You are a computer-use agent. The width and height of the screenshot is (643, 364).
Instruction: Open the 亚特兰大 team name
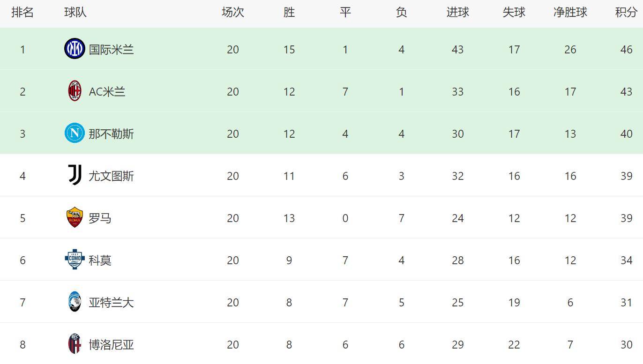click(x=112, y=303)
